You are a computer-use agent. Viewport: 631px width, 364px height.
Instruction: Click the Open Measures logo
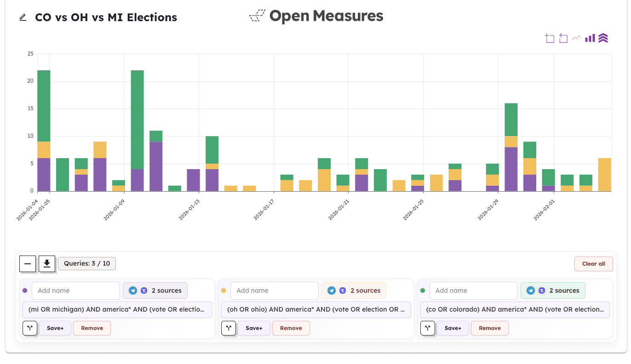click(316, 16)
